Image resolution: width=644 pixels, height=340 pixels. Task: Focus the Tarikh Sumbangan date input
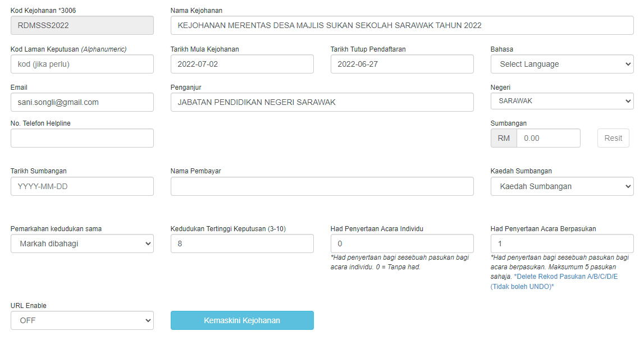(82, 186)
